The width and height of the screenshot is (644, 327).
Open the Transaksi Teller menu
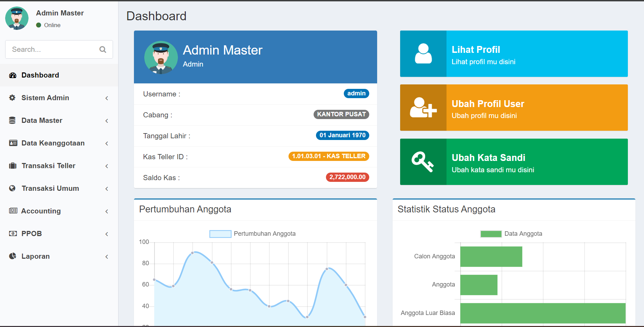[x=59, y=166]
